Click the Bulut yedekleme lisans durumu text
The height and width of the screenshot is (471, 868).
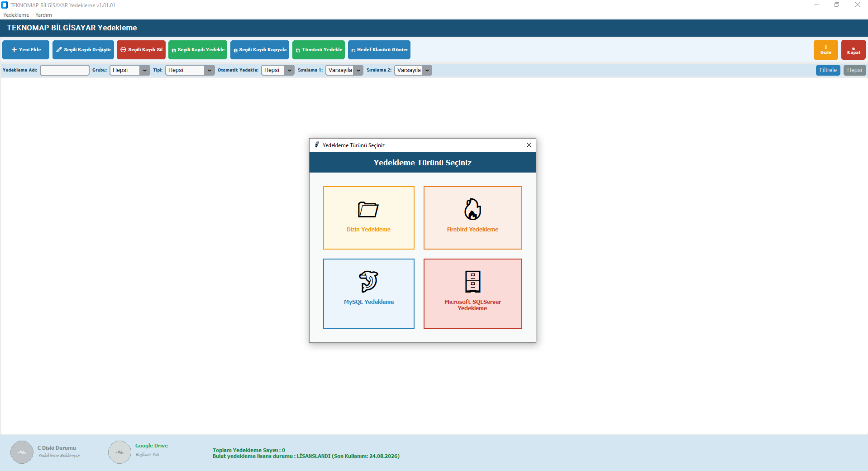pyautogui.click(x=306, y=456)
